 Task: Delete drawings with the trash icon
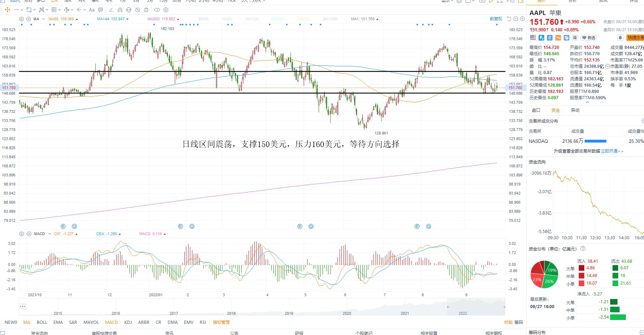tap(146, 10)
